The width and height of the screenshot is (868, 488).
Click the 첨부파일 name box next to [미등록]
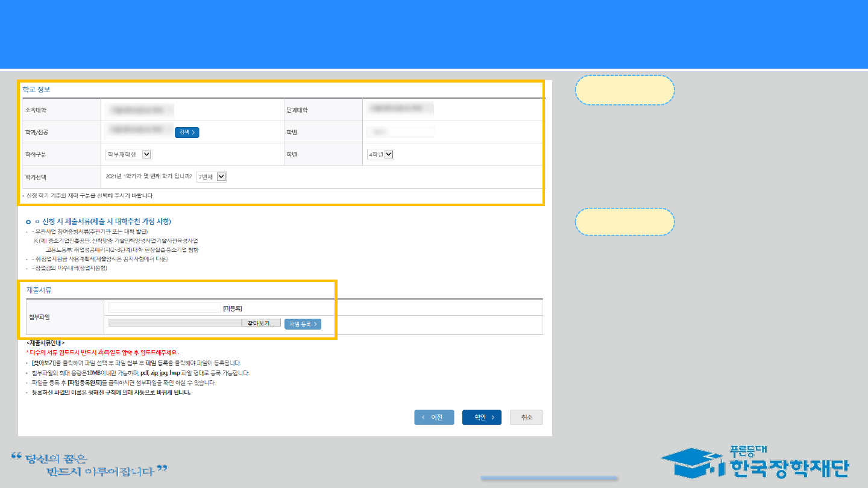point(165,308)
